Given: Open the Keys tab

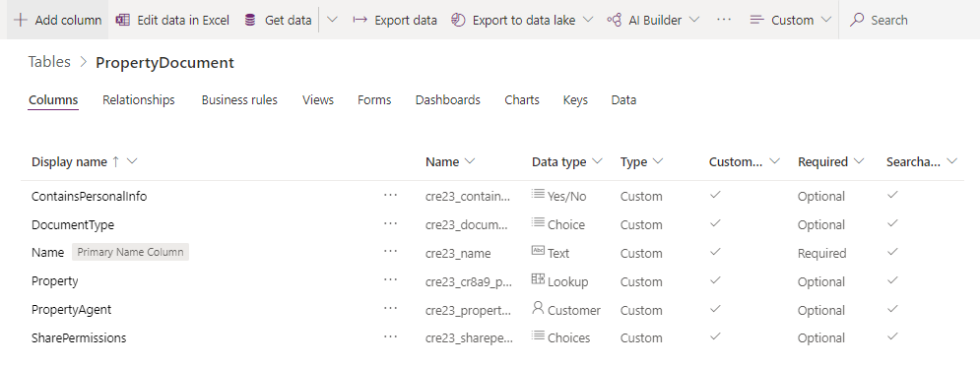Looking at the screenshot, I should click(x=575, y=99).
